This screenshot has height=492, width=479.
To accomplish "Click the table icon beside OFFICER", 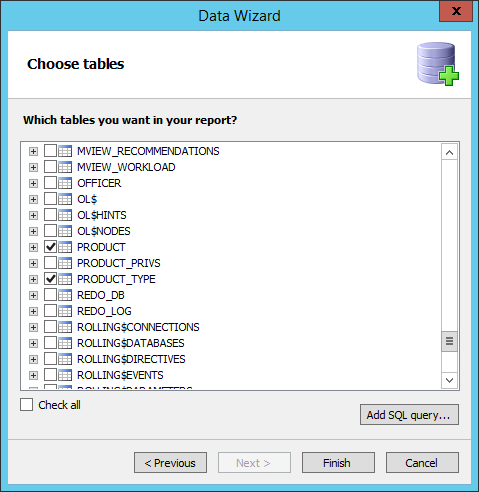I will coord(65,183).
